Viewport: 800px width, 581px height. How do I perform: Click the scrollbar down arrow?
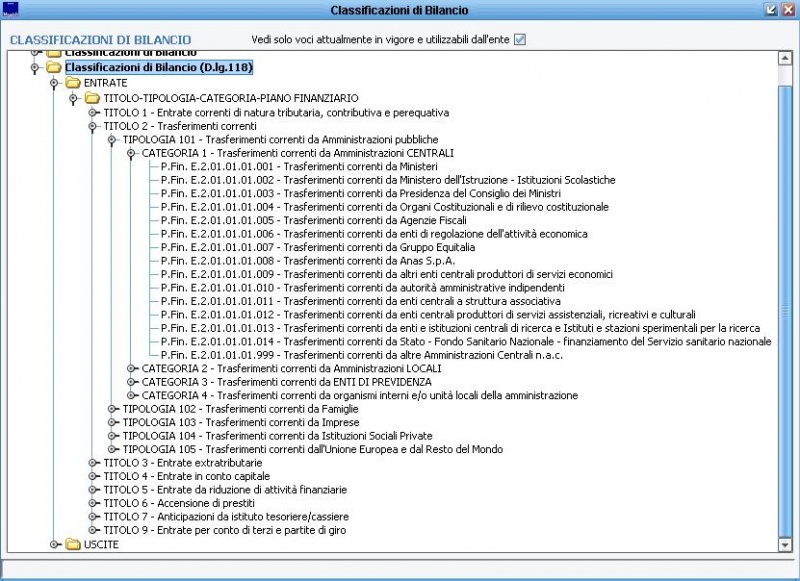(x=785, y=545)
